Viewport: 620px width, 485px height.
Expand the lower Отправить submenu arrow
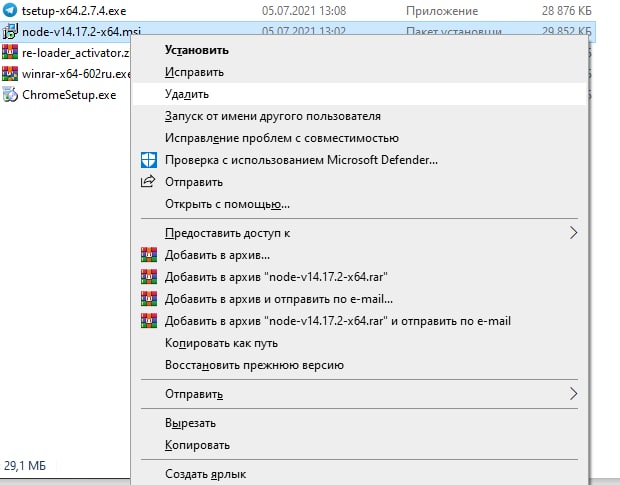pos(573,394)
